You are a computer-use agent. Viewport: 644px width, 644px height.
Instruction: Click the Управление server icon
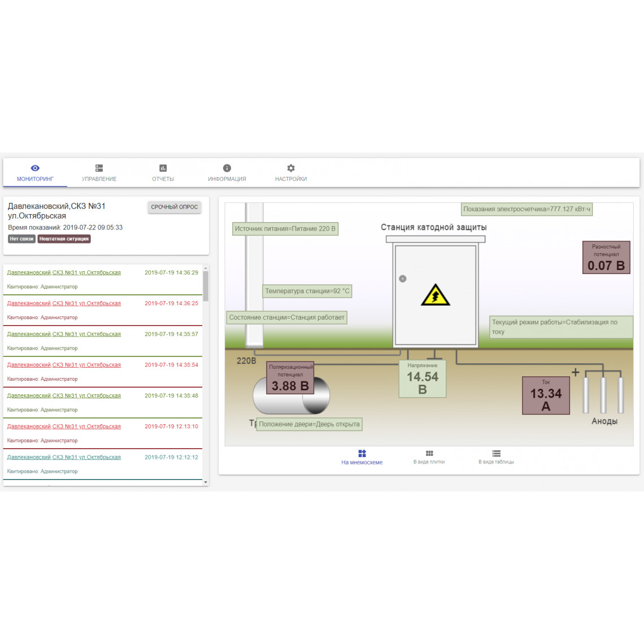pyautogui.click(x=99, y=168)
